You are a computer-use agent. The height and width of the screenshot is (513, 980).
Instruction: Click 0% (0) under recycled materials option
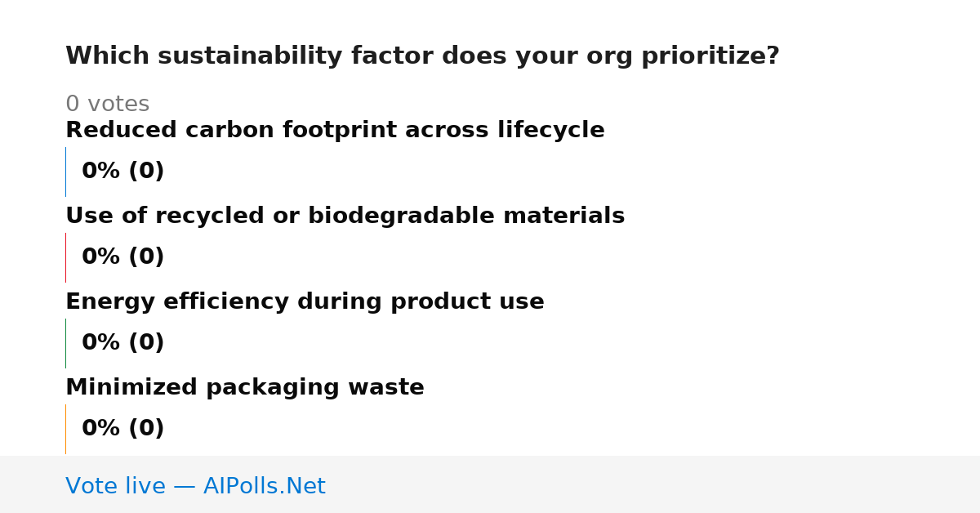[122, 257]
